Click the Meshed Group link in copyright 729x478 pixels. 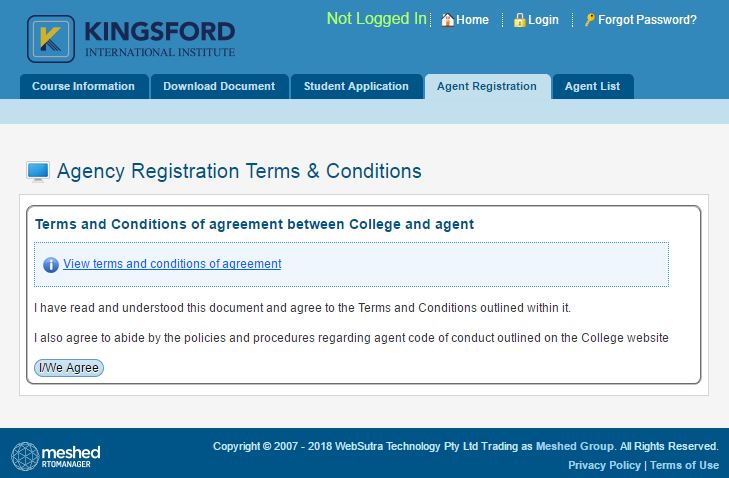click(x=575, y=446)
